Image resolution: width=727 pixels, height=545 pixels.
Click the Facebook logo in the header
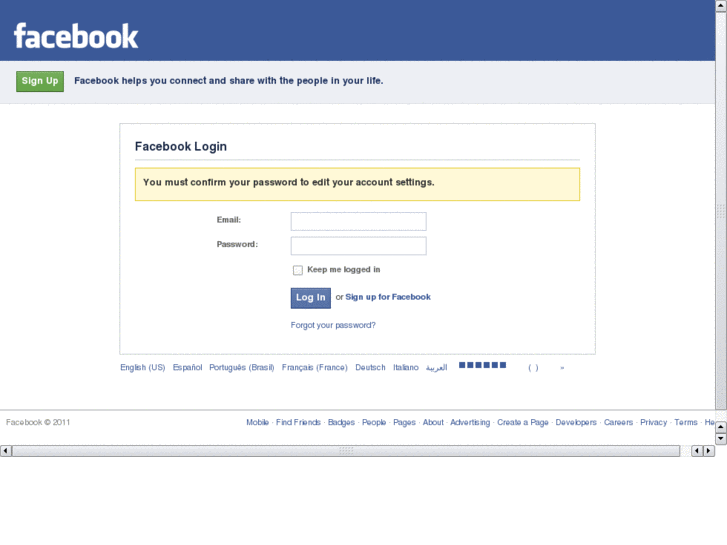[76, 36]
